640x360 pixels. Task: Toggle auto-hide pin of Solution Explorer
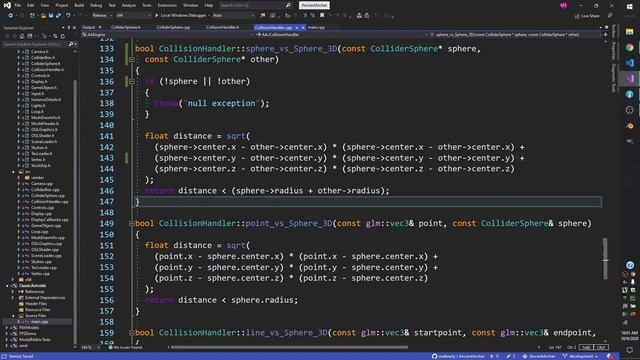click(x=69, y=28)
